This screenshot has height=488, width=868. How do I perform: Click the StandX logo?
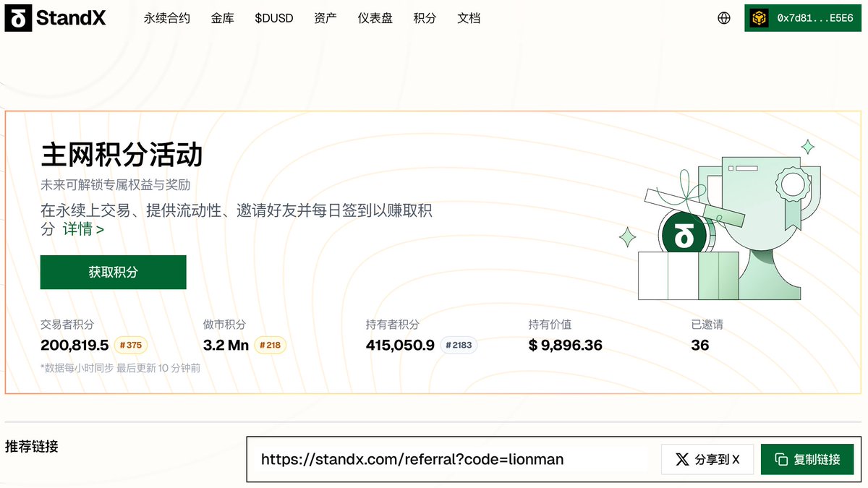(x=55, y=18)
